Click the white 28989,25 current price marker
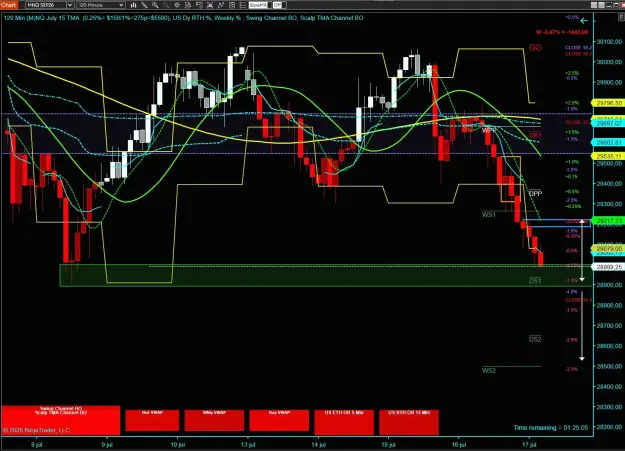 pos(608,267)
